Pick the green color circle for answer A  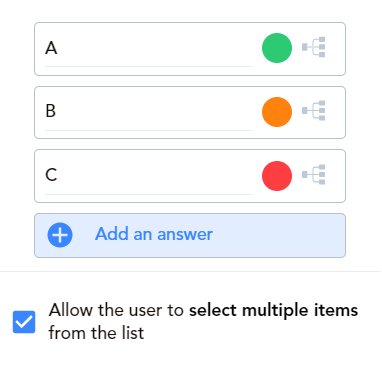tap(277, 48)
